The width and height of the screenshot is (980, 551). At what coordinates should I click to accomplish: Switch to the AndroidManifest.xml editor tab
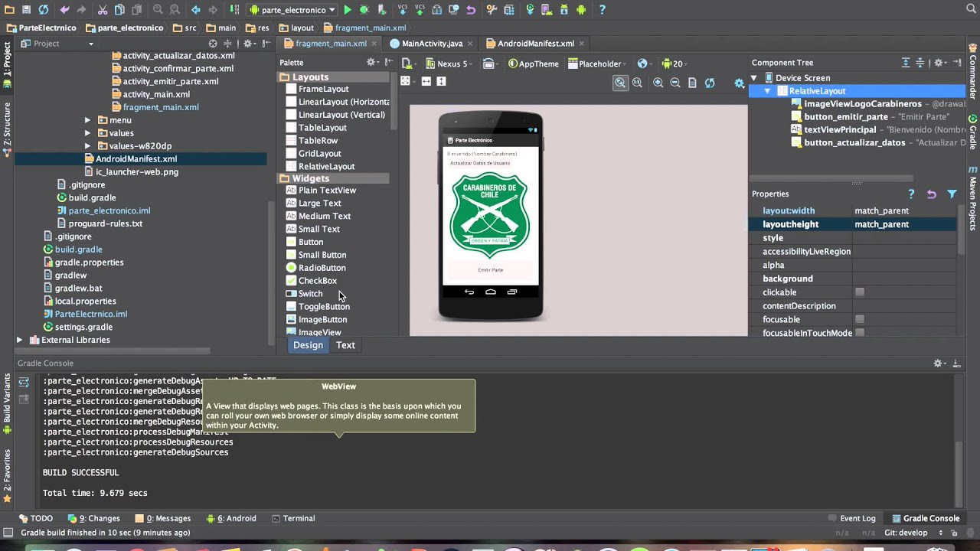(x=536, y=44)
